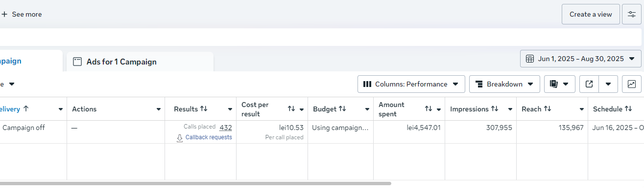Sort by Impressions column arrows
Viewport: 644px width, 194px height.
(x=495, y=109)
